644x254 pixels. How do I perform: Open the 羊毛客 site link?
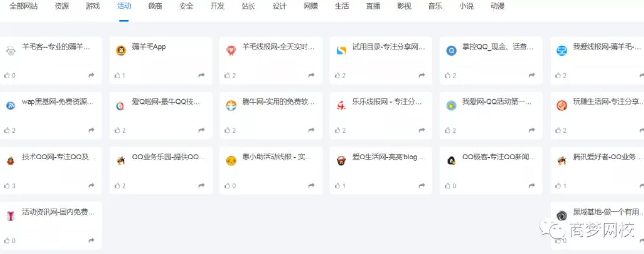(x=57, y=47)
